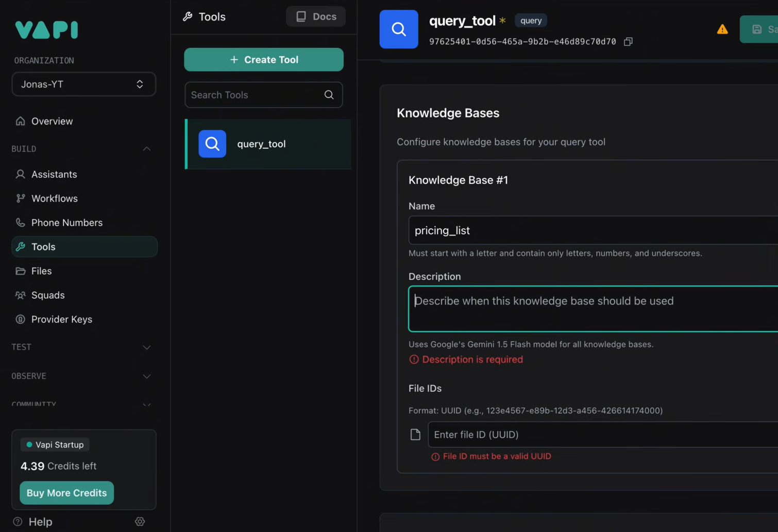The image size is (778, 532).
Task: Click the Tools wrench icon in panel header
Action: point(188,16)
